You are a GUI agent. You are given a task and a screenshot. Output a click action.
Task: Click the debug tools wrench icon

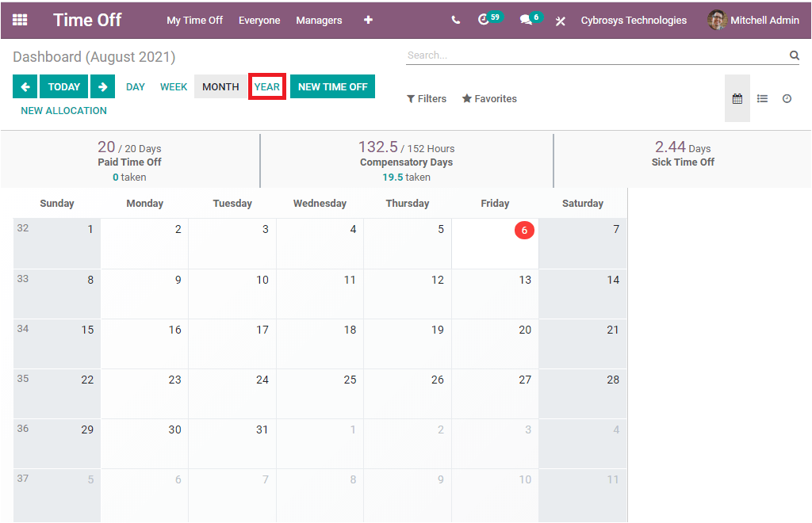[x=561, y=21]
